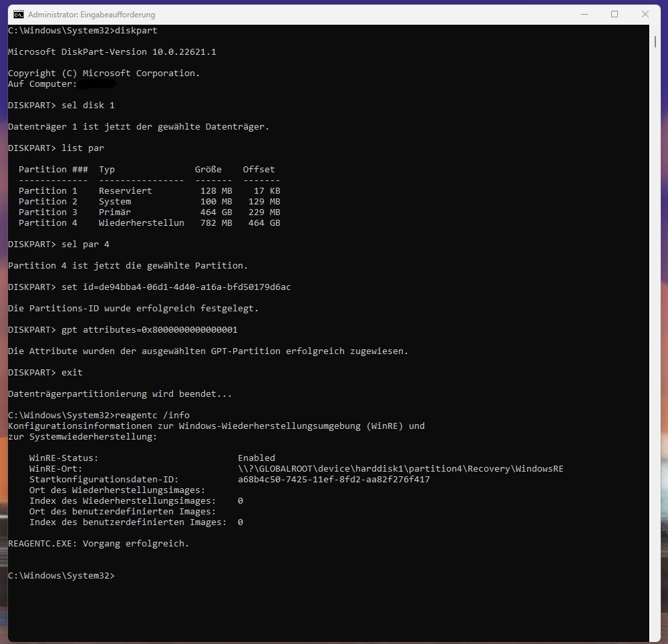Click the 'Copyright (C) Microsoft Corporation.' line
668x644 pixels.
point(104,73)
